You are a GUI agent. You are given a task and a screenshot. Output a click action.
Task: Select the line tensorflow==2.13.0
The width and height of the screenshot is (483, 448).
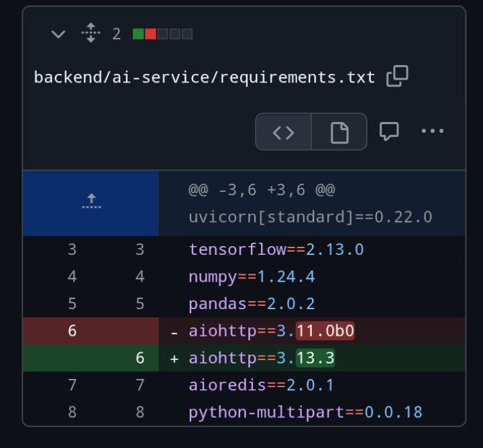click(276, 249)
